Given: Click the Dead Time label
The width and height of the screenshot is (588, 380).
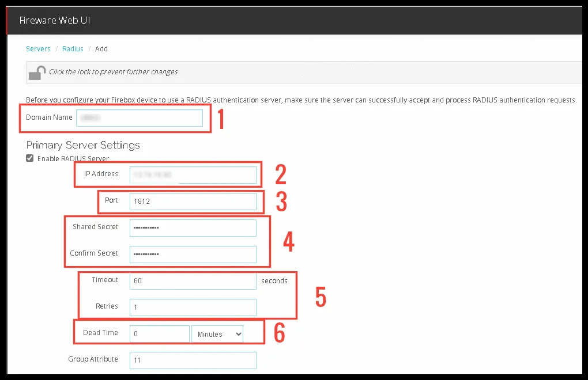Looking at the screenshot, I should click(x=100, y=332).
